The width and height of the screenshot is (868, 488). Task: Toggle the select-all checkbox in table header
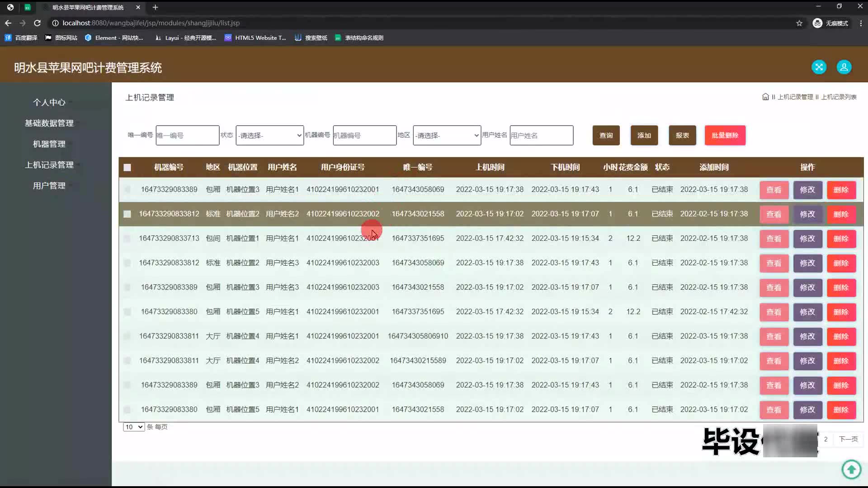pos(127,168)
